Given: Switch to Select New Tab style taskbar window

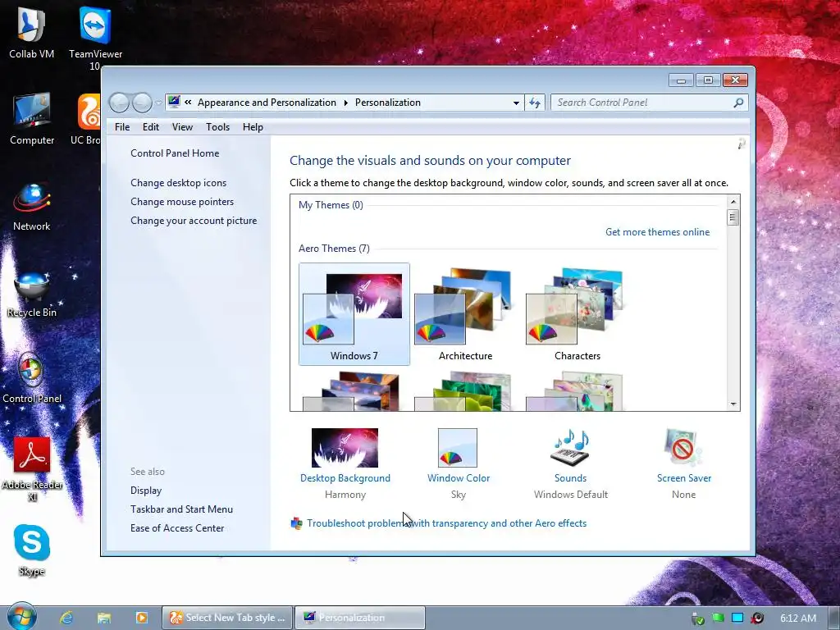Looking at the screenshot, I should (228, 618).
